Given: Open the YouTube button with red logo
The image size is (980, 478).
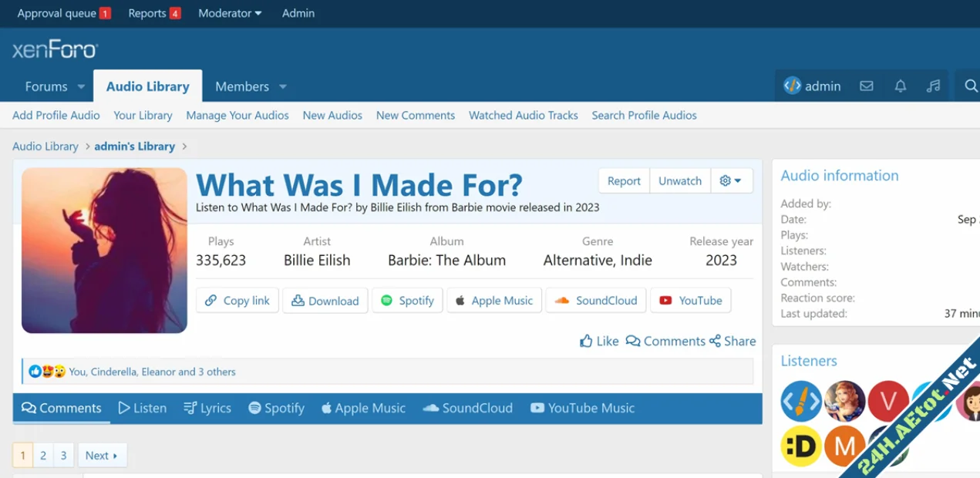Looking at the screenshot, I should [x=690, y=301].
